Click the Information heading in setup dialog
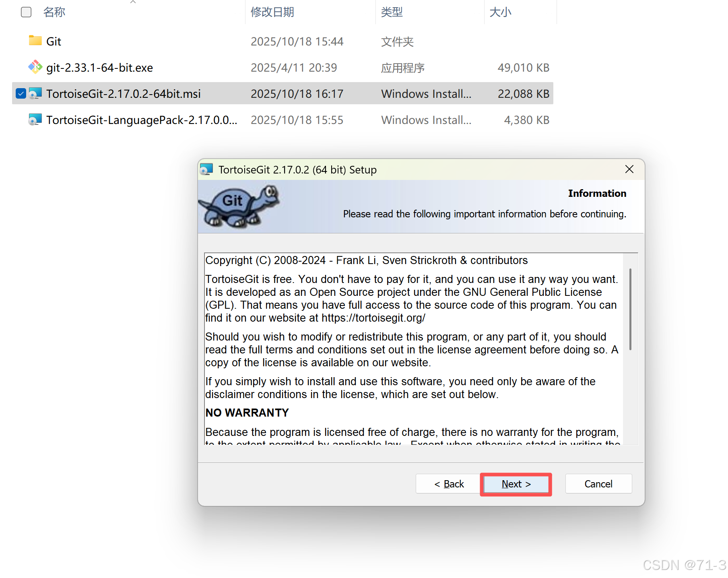The image size is (728, 578). (597, 193)
